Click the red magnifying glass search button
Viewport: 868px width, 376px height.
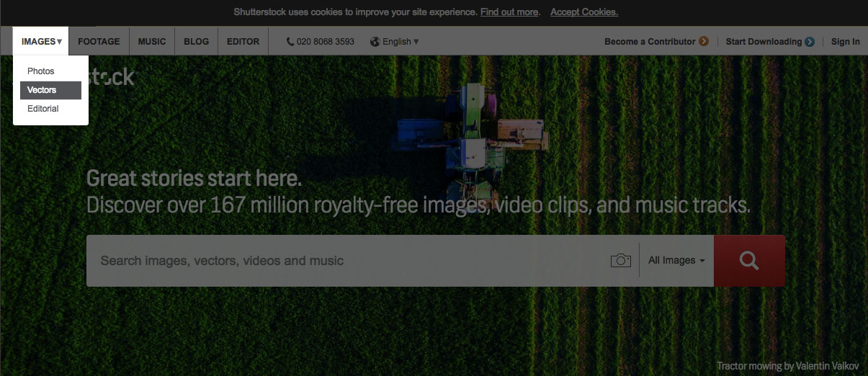pyautogui.click(x=749, y=261)
